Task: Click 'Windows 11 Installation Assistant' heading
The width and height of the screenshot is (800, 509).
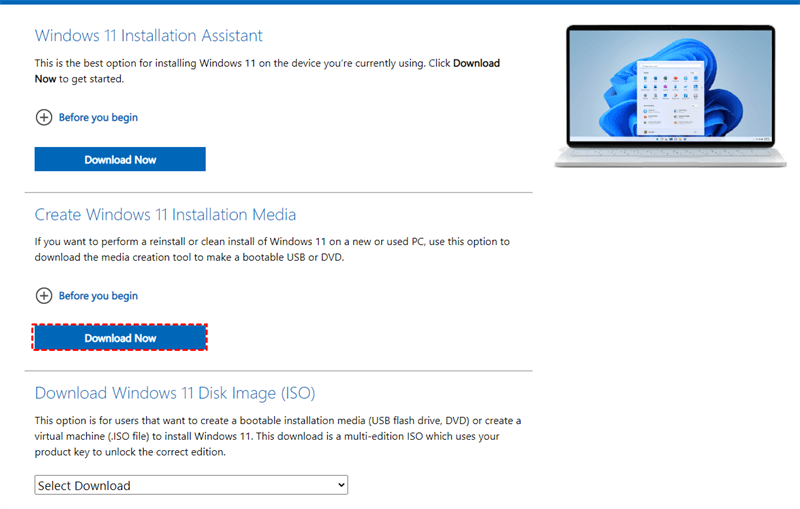Action: click(x=148, y=36)
